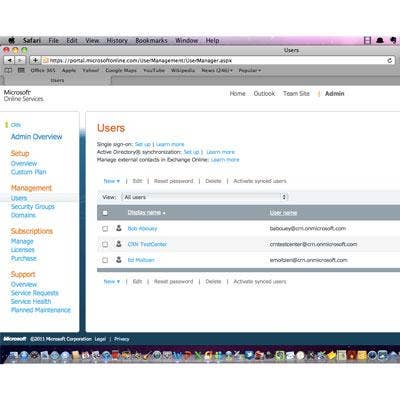Open the View All users dropdown
The width and height of the screenshot is (400, 400).
pos(204,197)
